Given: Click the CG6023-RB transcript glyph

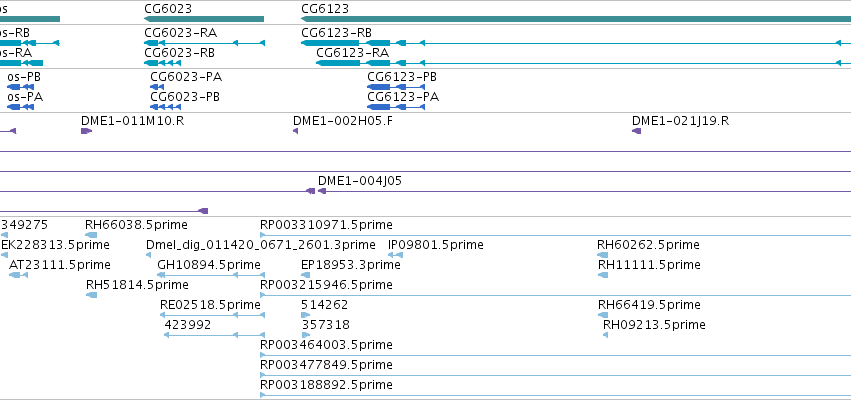Looking at the screenshot, I should click(x=162, y=63).
